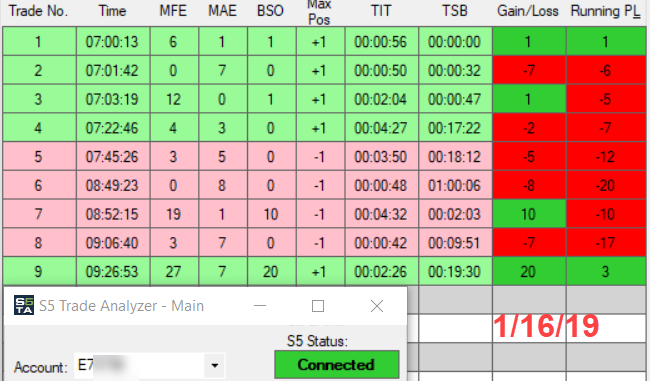The height and width of the screenshot is (381, 650).
Task: Click the Max Pos column header
Action: pos(319,12)
